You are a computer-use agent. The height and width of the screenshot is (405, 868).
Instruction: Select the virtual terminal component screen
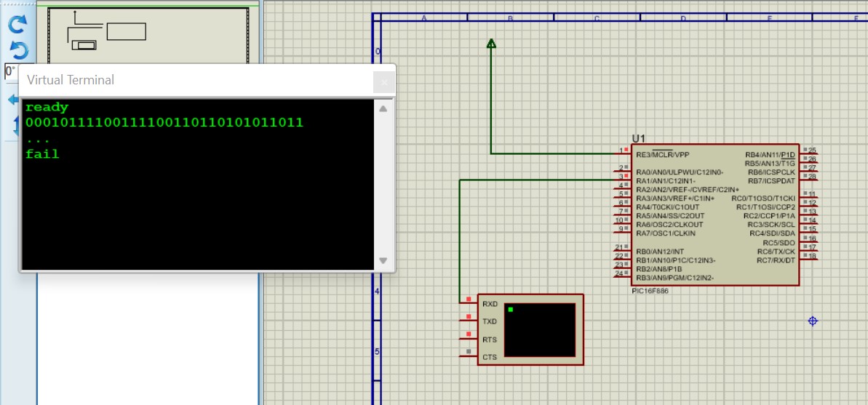539,329
